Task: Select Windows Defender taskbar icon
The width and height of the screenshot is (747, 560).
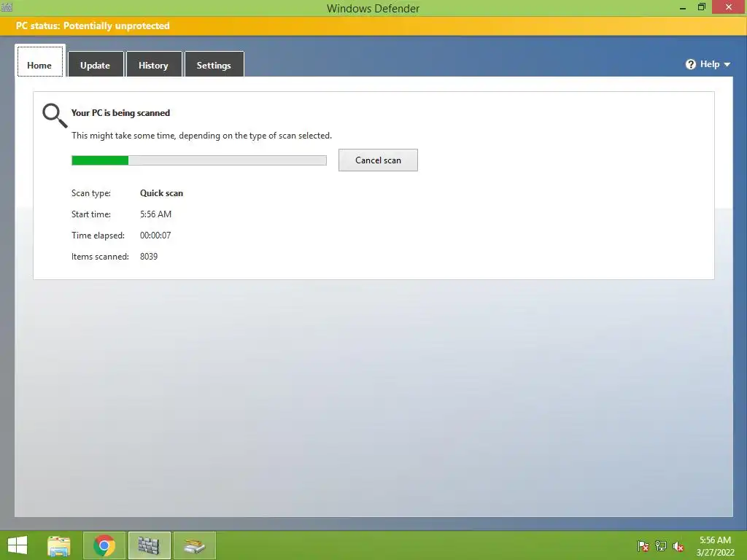Action: (x=149, y=545)
